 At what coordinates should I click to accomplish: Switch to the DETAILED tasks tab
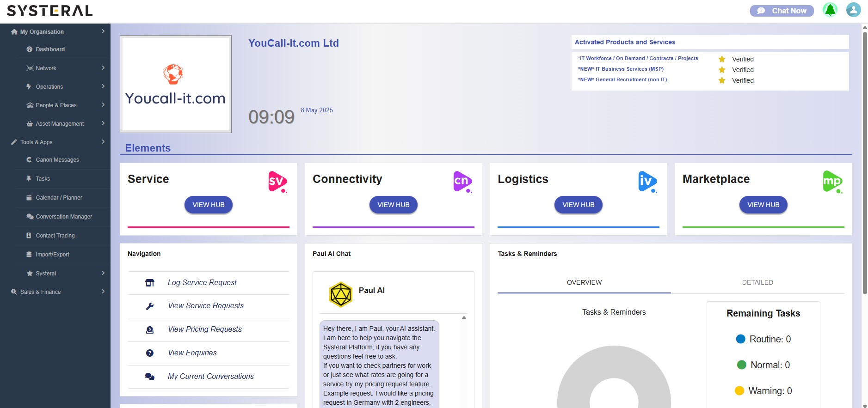(x=757, y=282)
